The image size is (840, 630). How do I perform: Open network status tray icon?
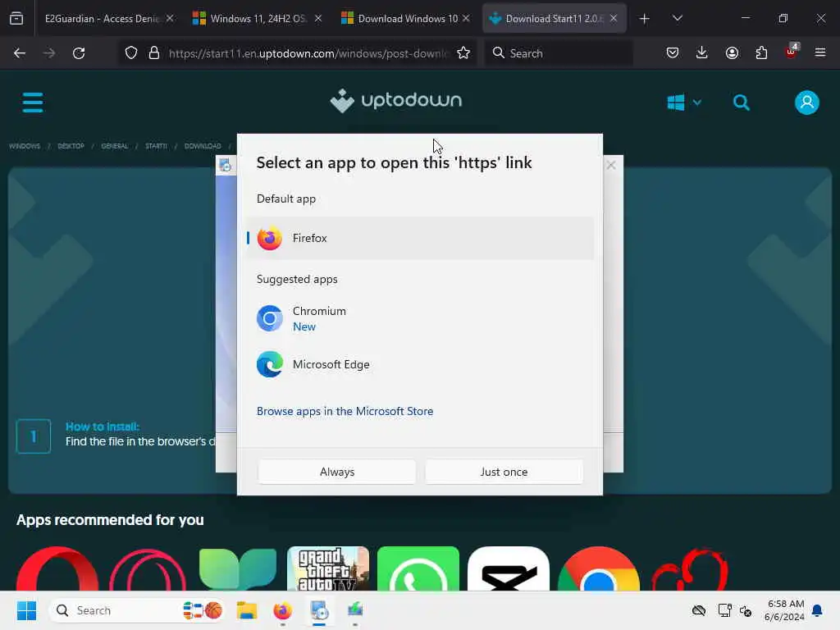(725, 610)
